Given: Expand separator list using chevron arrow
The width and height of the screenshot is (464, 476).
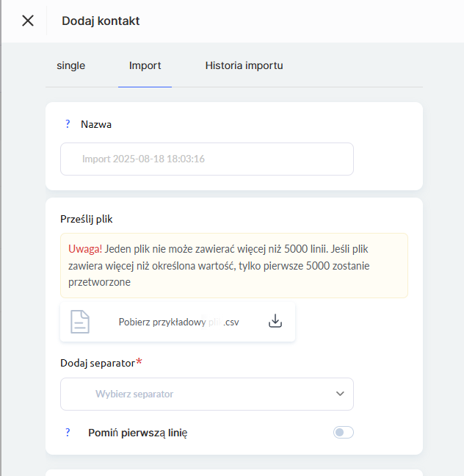Looking at the screenshot, I should (340, 394).
